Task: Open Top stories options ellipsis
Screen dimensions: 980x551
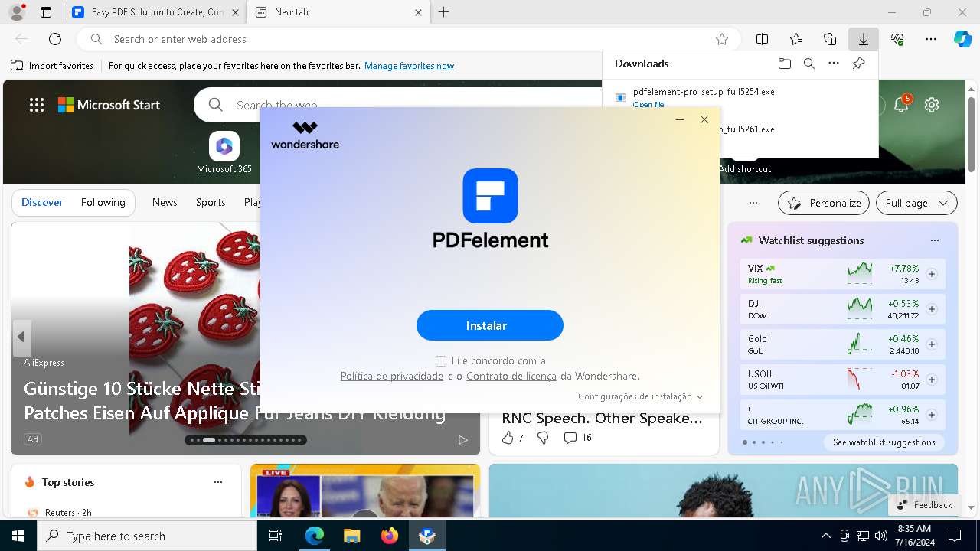Action: coord(218,482)
